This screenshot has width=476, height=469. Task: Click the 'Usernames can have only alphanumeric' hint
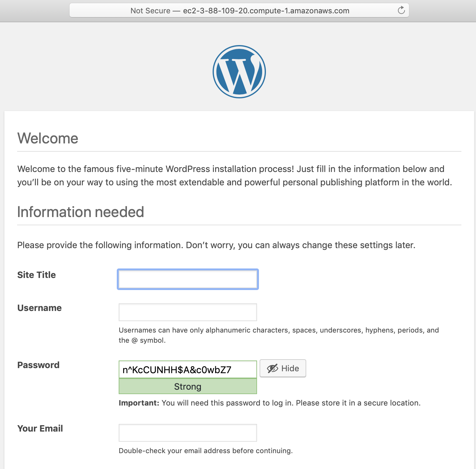(x=279, y=335)
